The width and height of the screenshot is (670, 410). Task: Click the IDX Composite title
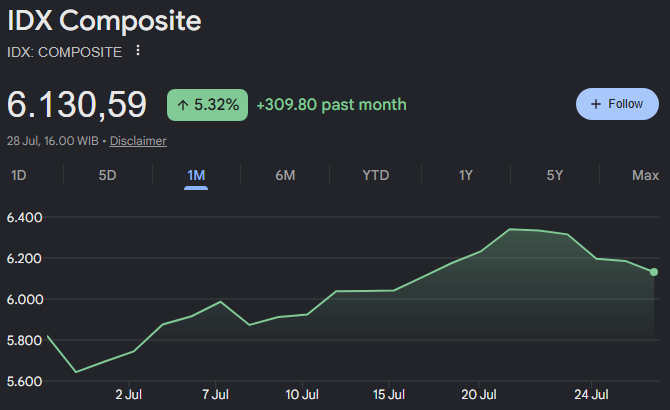pos(104,20)
